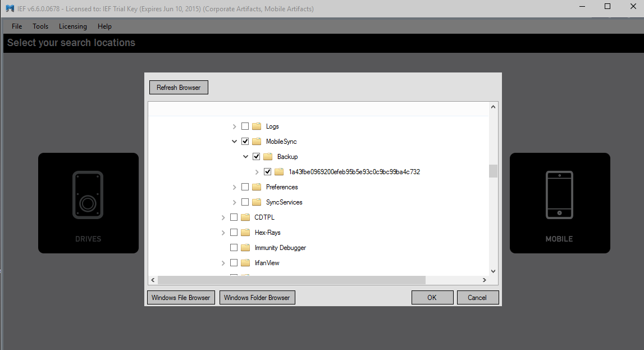Expand the 1a43fbe0969200efeb backup folder node
The image size is (644, 350).
click(257, 172)
